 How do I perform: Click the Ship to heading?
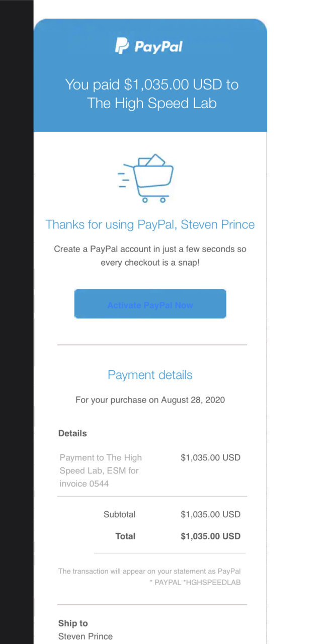[73, 623]
